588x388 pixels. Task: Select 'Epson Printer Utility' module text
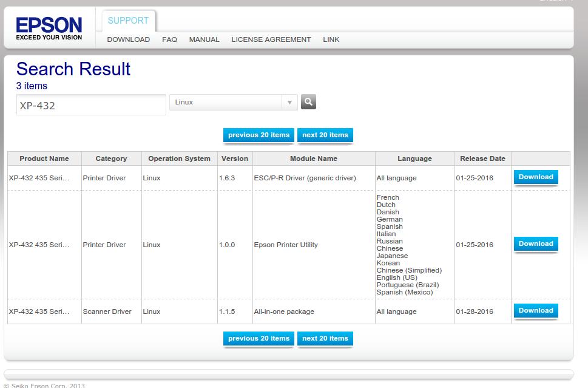coord(286,245)
